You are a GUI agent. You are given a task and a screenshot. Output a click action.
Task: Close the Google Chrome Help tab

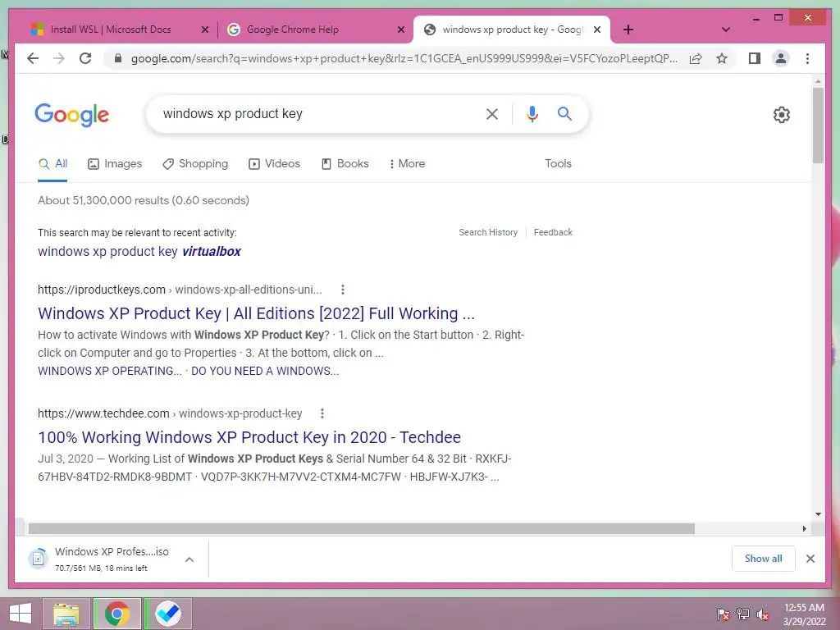tap(400, 30)
